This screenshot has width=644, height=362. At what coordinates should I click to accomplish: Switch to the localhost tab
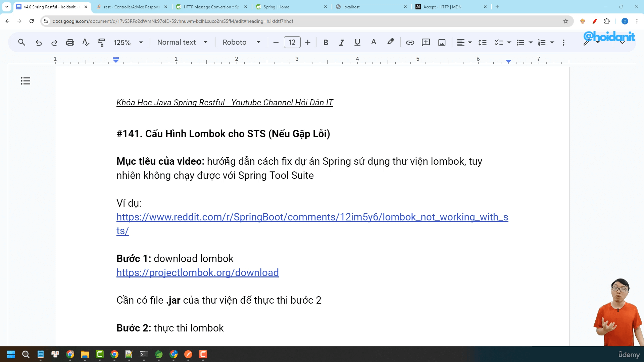tap(371, 7)
